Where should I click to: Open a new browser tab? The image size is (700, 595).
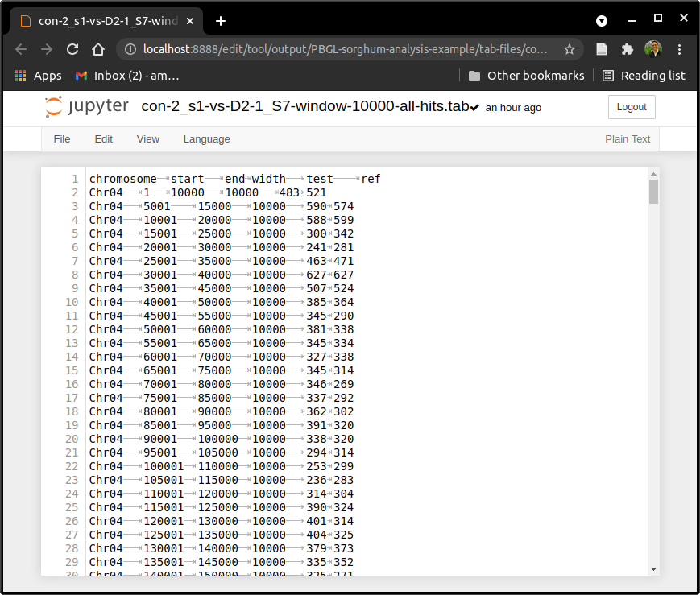tap(221, 21)
